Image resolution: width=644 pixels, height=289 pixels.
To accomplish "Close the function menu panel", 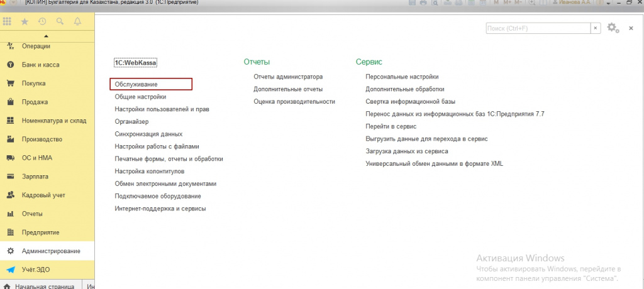I will 631,28.
